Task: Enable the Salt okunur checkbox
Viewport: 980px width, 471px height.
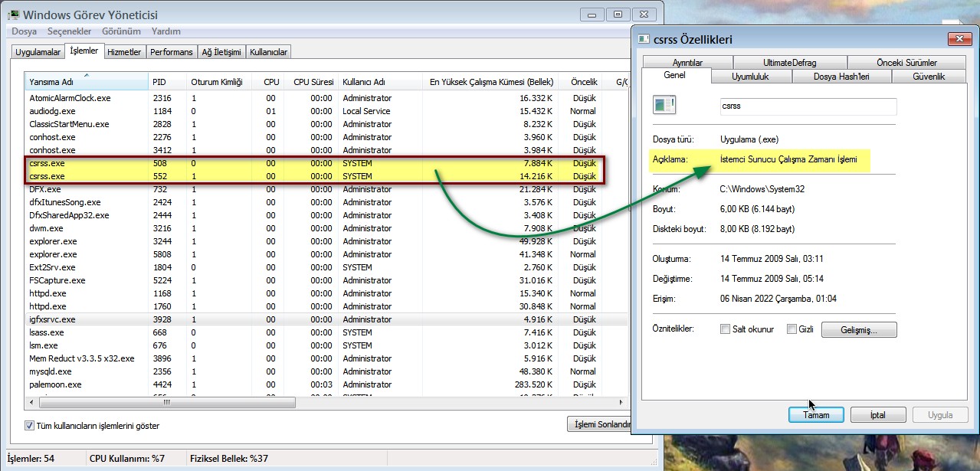Action: pos(725,329)
